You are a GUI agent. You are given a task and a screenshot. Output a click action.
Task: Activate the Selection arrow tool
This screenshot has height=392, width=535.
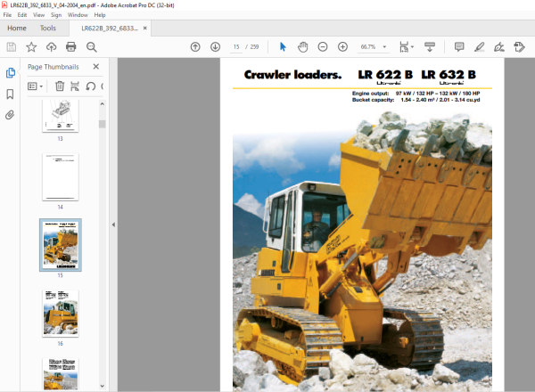(x=283, y=47)
